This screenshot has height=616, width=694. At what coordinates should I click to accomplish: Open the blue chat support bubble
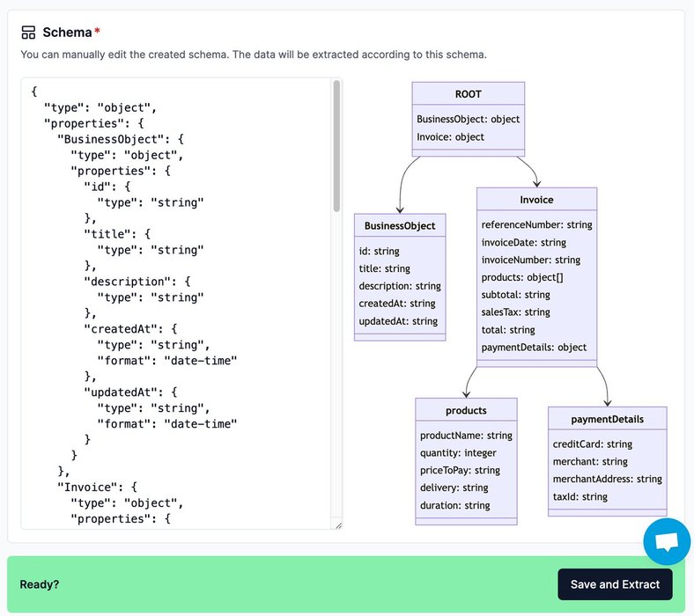click(x=667, y=542)
